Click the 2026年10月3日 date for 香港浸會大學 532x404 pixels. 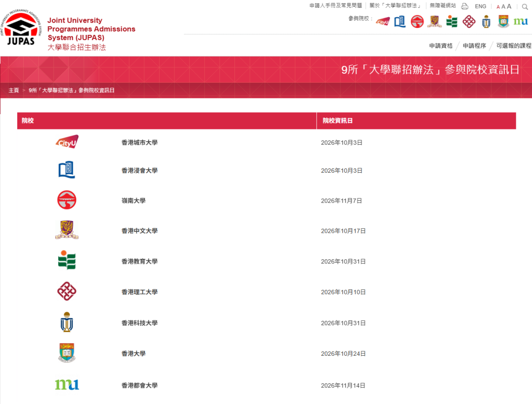tap(341, 170)
